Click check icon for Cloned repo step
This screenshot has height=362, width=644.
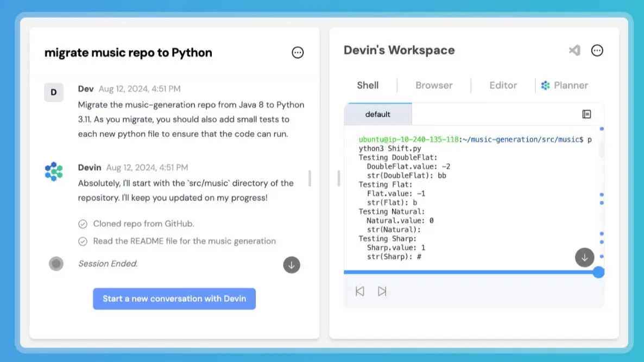pyautogui.click(x=83, y=224)
